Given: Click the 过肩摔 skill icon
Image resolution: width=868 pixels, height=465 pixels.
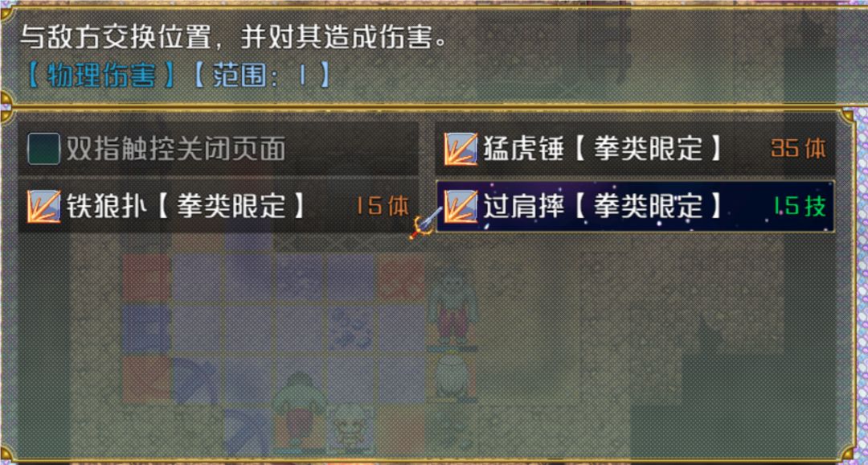Looking at the screenshot, I should [461, 206].
